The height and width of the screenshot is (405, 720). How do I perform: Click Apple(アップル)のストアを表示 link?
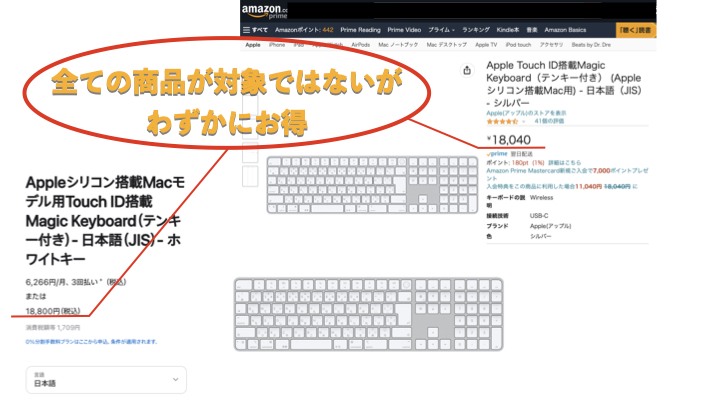click(526, 113)
